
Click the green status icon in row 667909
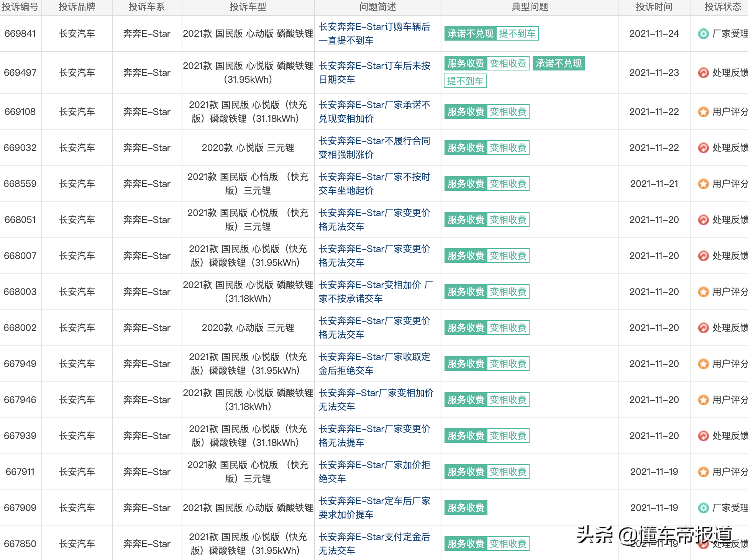703,508
